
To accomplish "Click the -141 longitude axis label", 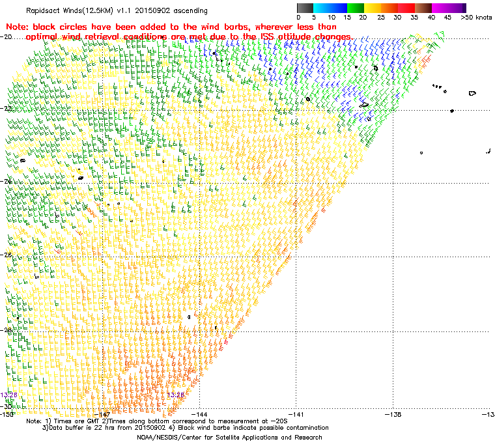I will pyautogui.click(x=296, y=414).
